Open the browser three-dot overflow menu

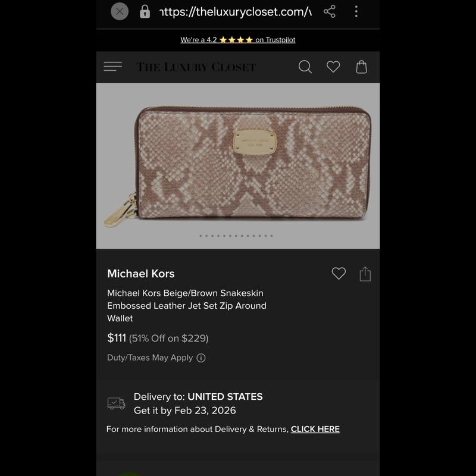356,11
